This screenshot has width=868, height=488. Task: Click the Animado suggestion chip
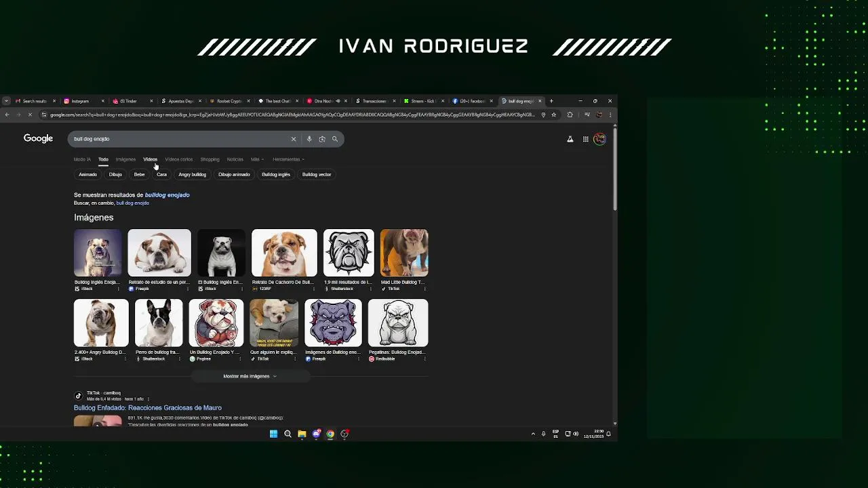[87, 174]
